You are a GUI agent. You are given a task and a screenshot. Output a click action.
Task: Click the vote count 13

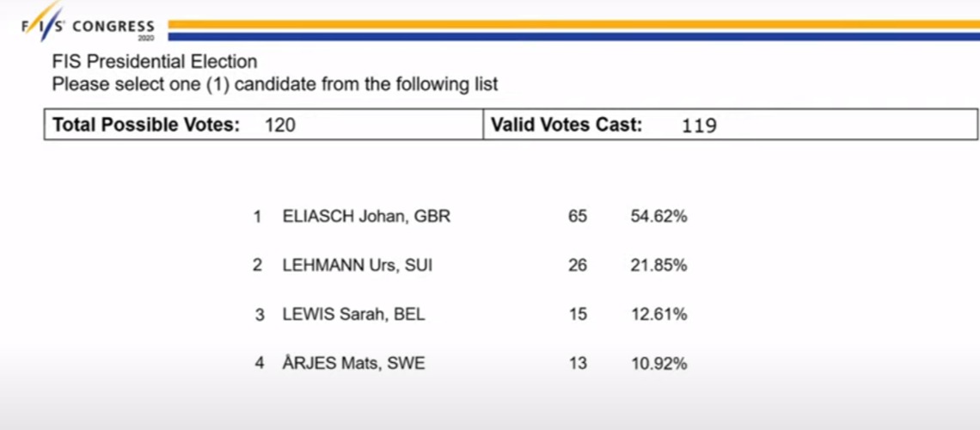click(578, 363)
